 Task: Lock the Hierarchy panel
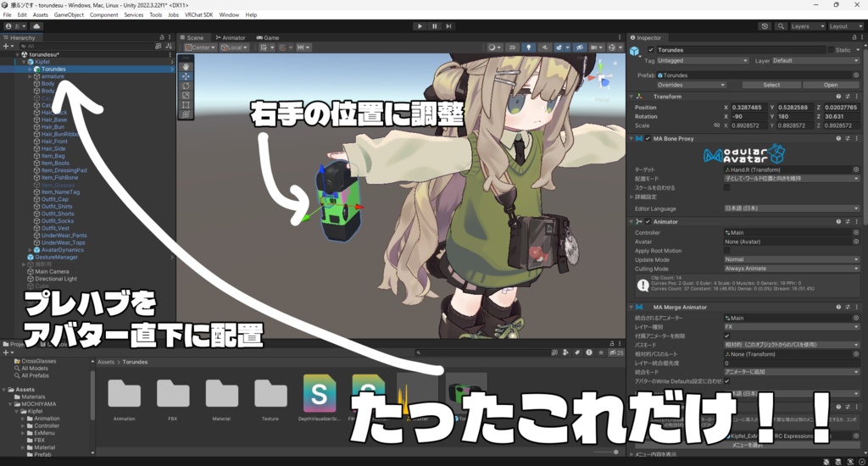coord(162,37)
